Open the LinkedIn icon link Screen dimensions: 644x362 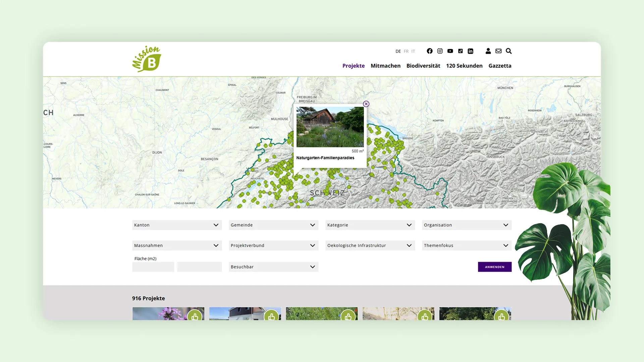tap(471, 51)
